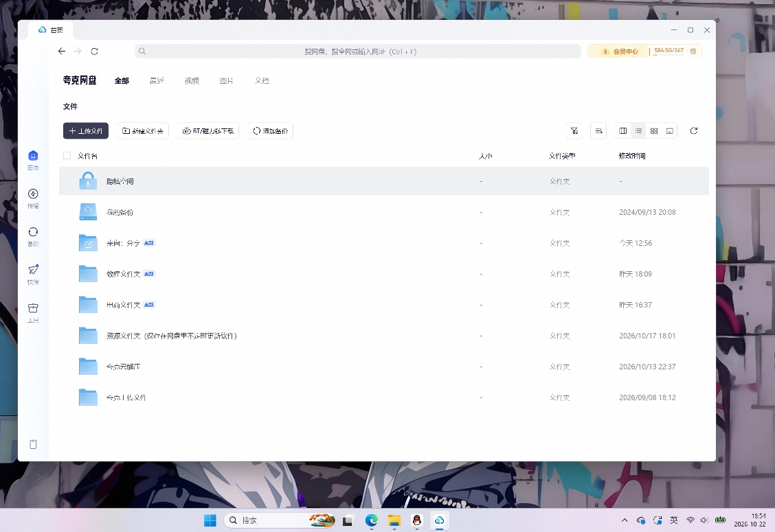Open the 我的备份 folder row
The image size is (775, 532).
[x=384, y=212]
